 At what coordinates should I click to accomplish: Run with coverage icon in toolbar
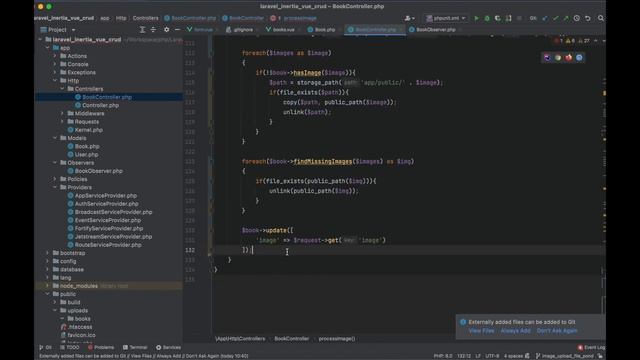[x=498, y=18]
